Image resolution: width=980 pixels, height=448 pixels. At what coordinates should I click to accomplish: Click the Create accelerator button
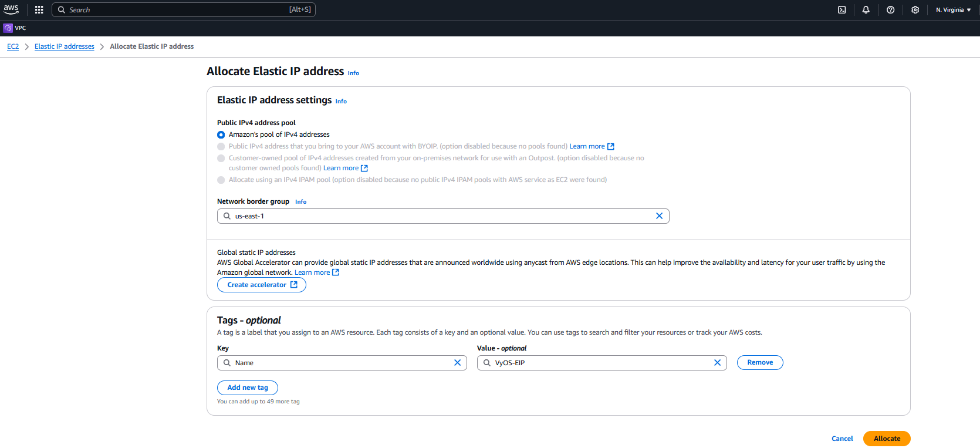262,285
